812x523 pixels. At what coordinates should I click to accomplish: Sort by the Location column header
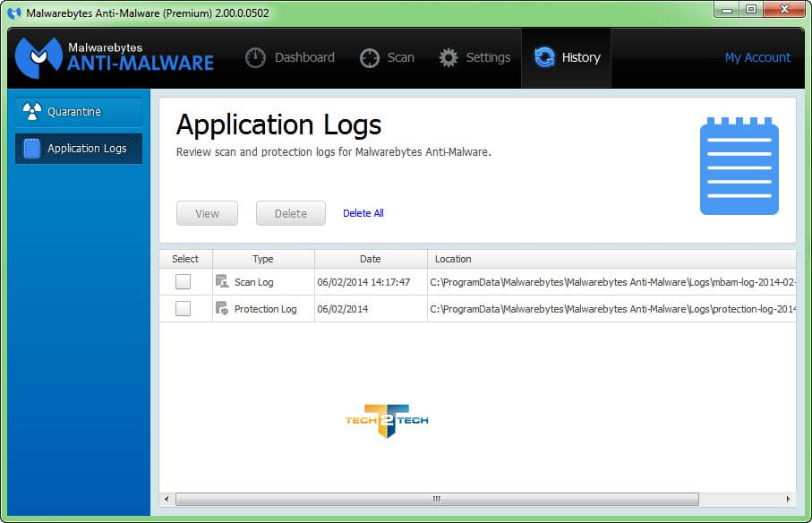click(x=611, y=259)
